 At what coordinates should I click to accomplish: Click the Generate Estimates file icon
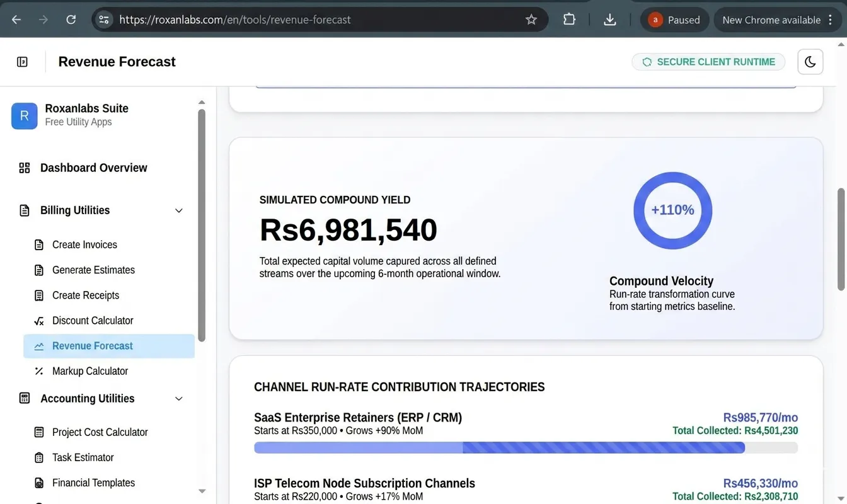pos(39,270)
